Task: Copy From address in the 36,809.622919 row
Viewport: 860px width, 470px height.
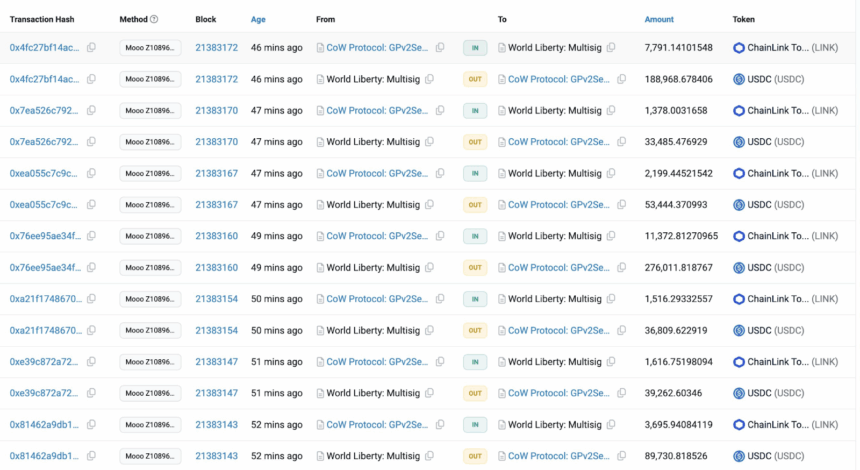Action: (x=429, y=330)
